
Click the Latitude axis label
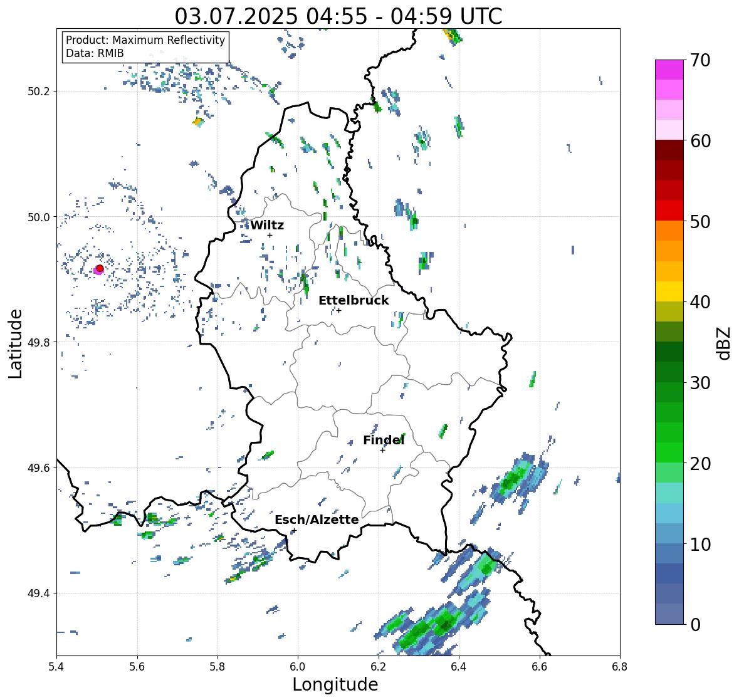15,343
